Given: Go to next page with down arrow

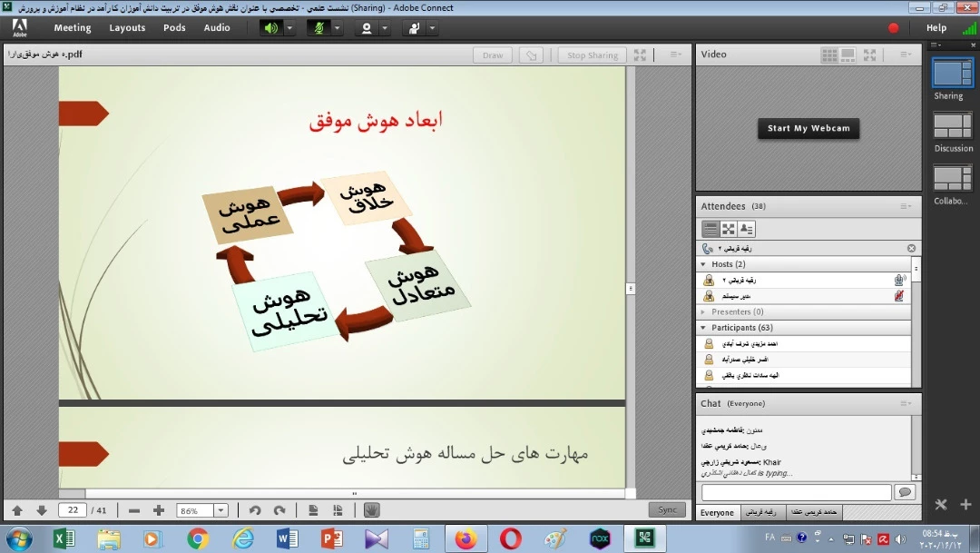Looking at the screenshot, I should click(42, 510).
